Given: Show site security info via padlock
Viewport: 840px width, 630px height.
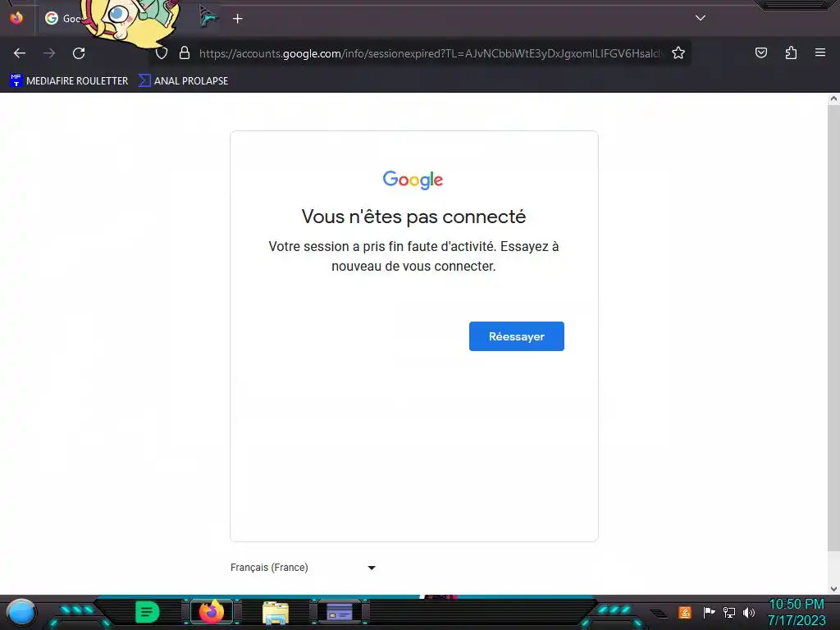Looking at the screenshot, I should click(185, 53).
